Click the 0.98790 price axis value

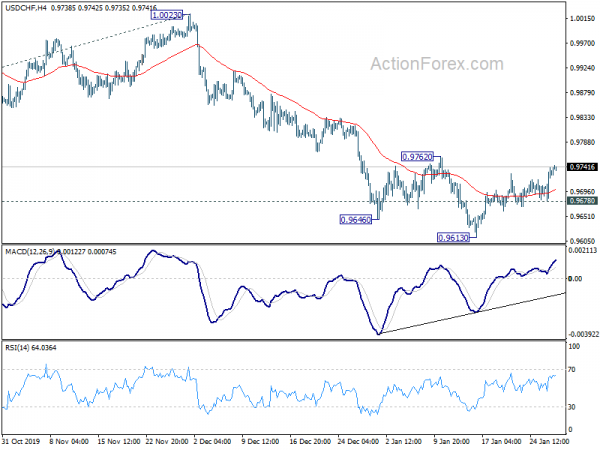pos(583,93)
